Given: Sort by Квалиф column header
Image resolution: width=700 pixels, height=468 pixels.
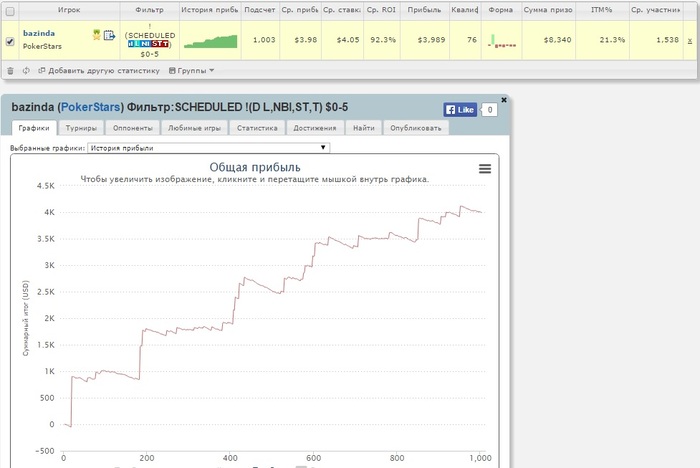Looking at the screenshot, I should (465, 10).
